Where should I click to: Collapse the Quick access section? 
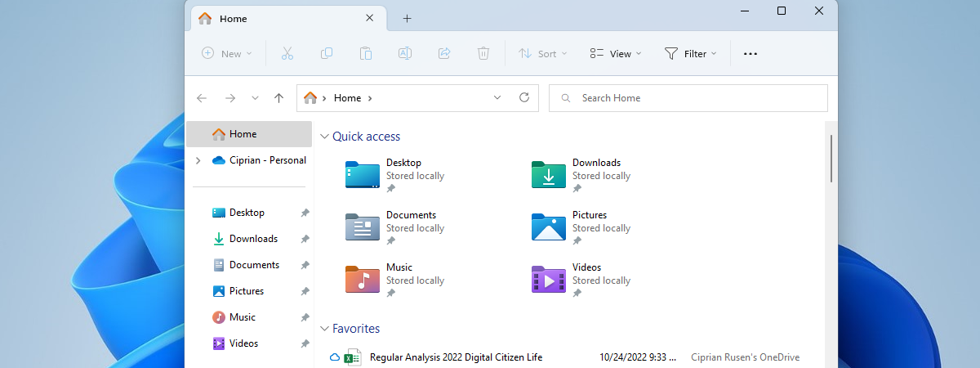click(324, 137)
